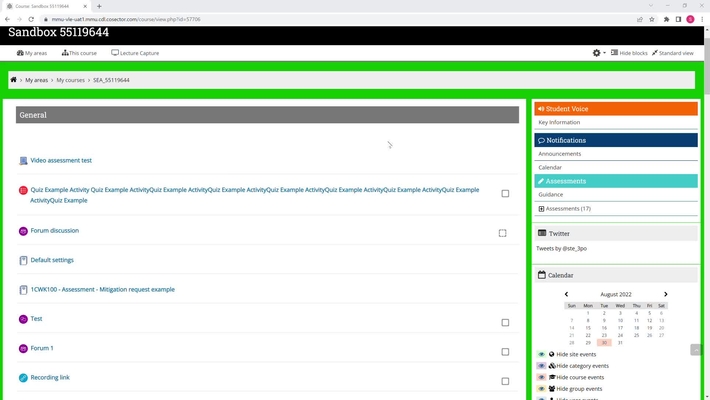Screen dimensions: 710x400
Task: Open the settings gear menu
Action: (598, 53)
